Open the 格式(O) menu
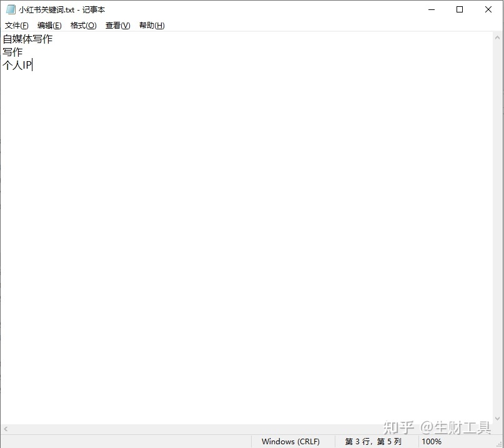504x448 pixels. (83, 26)
